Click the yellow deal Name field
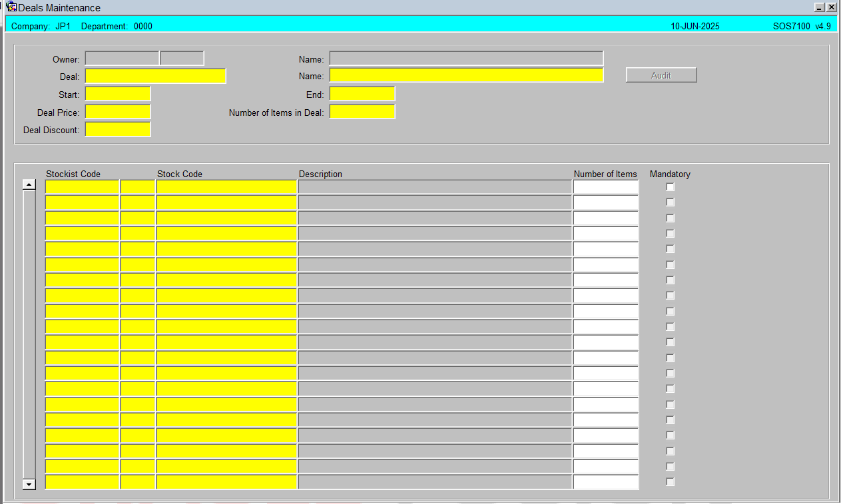 tap(466, 76)
